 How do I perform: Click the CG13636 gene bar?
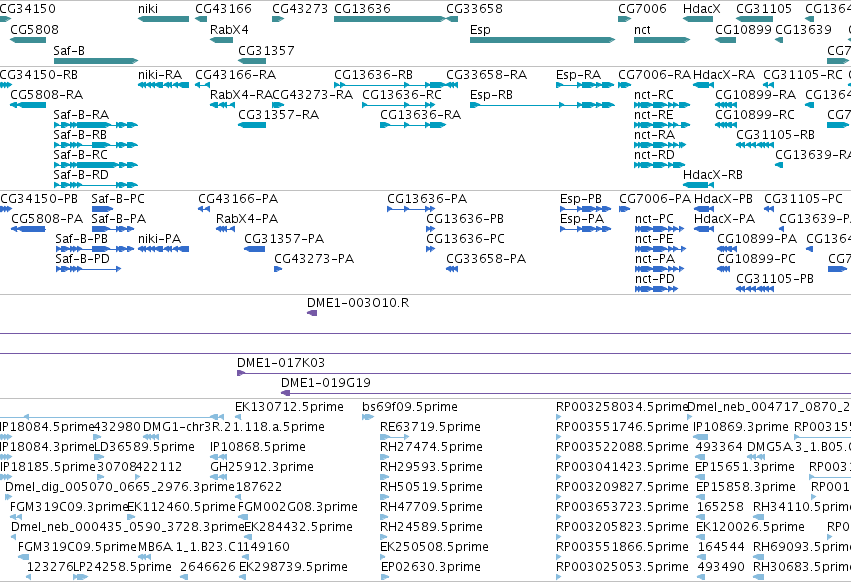tap(389, 19)
